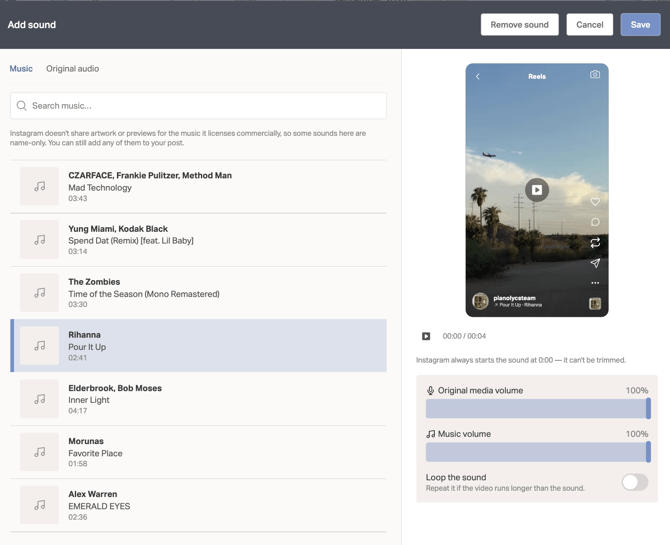Image resolution: width=670 pixels, height=545 pixels.
Task: Click the microphone icon next to Original media volume
Action: [x=430, y=390]
